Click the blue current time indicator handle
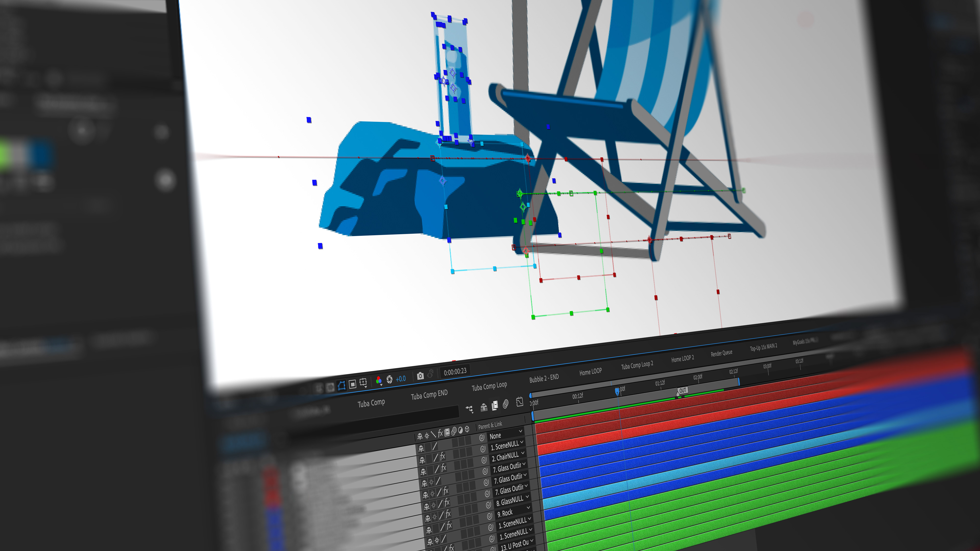Image resolution: width=980 pixels, height=551 pixels. tap(617, 391)
